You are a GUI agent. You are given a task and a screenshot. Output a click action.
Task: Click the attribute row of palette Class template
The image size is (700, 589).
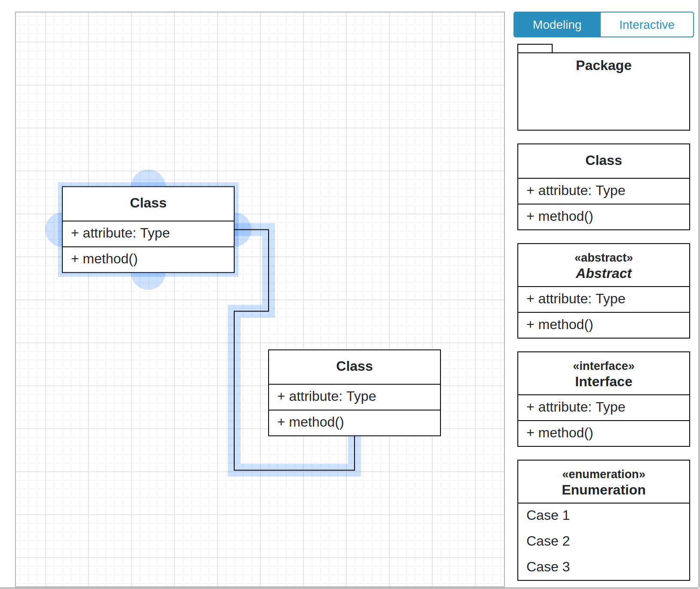[x=603, y=191]
